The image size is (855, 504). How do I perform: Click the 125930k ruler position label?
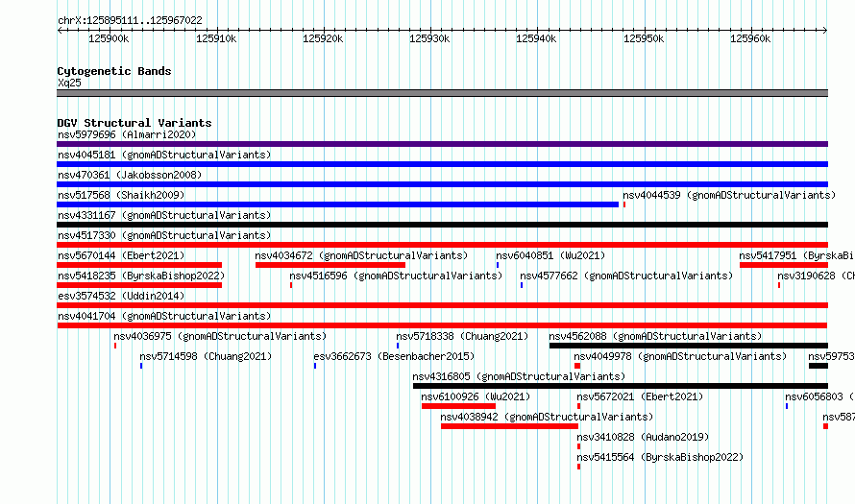(x=429, y=38)
